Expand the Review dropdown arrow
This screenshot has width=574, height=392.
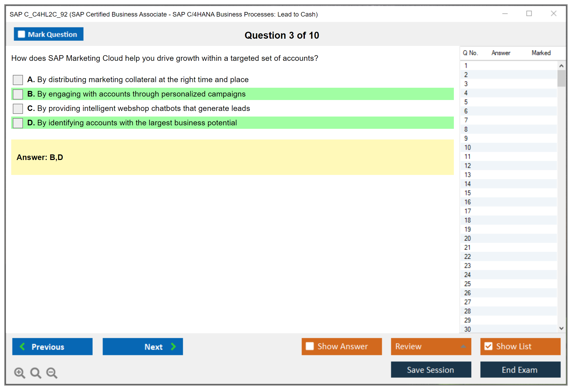tap(463, 346)
